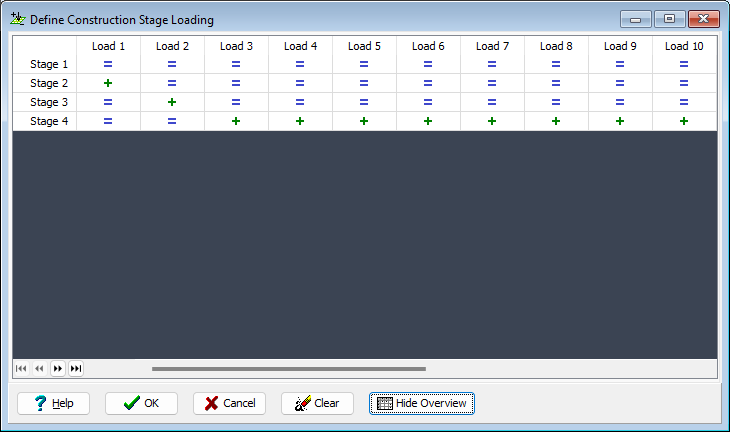This screenshot has width=730, height=432.
Task: Go to next page navigation arrow
Action: coord(58,369)
